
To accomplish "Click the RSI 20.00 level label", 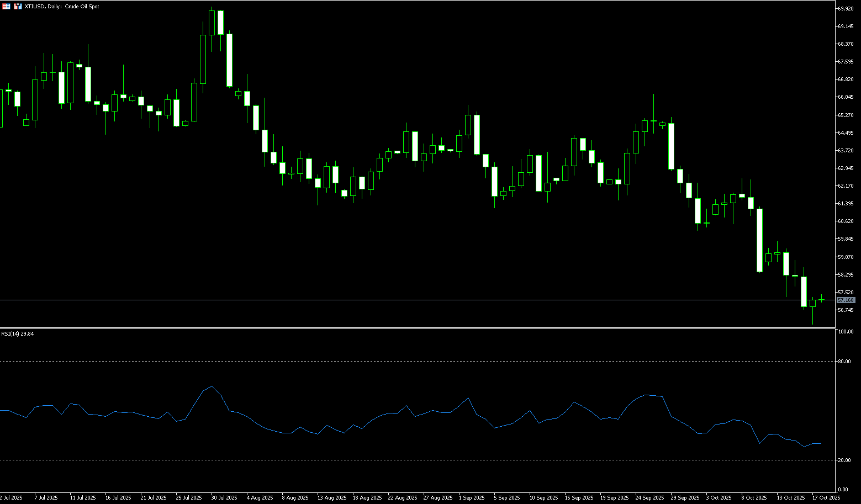I will coord(844,460).
